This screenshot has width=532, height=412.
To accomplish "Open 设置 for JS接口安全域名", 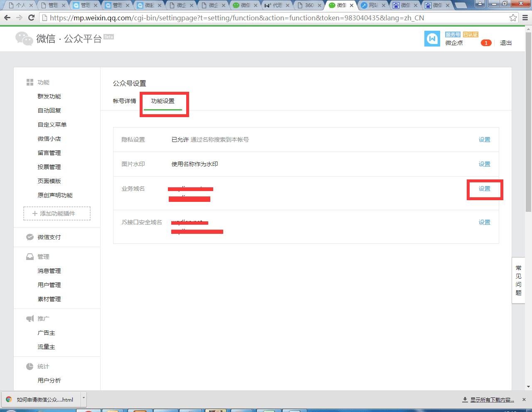I will (484, 222).
